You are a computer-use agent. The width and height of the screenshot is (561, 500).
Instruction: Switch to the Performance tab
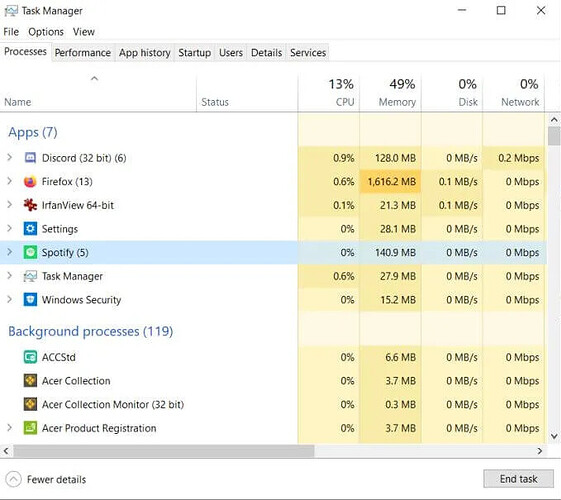coord(83,53)
